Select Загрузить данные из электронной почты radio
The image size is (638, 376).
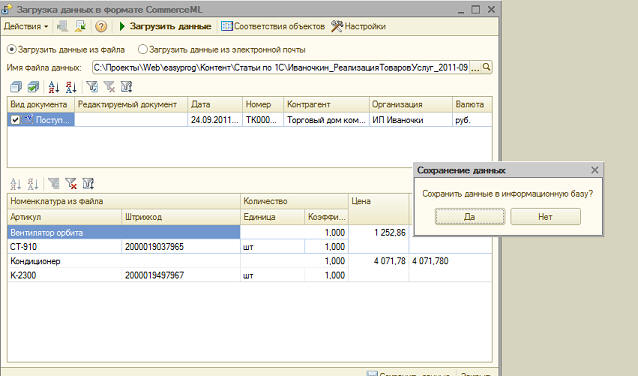pyautogui.click(x=222, y=50)
